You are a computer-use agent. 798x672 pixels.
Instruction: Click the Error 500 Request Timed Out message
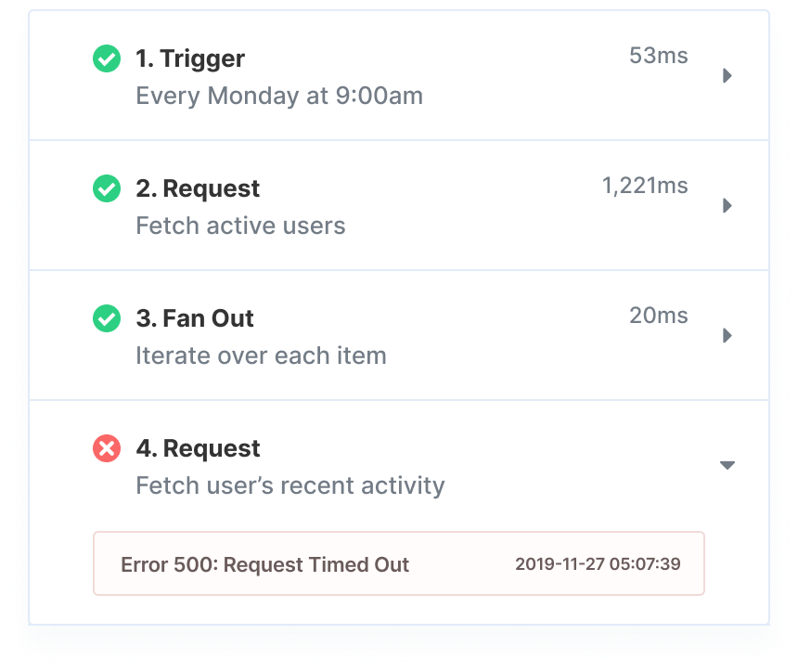[x=265, y=564]
